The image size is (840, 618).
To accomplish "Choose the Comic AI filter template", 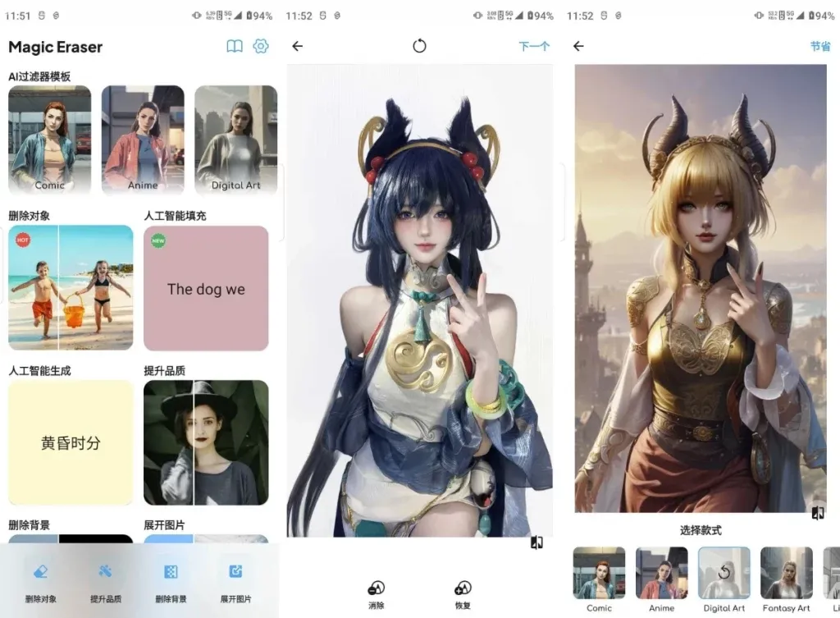I will (49, 140).
